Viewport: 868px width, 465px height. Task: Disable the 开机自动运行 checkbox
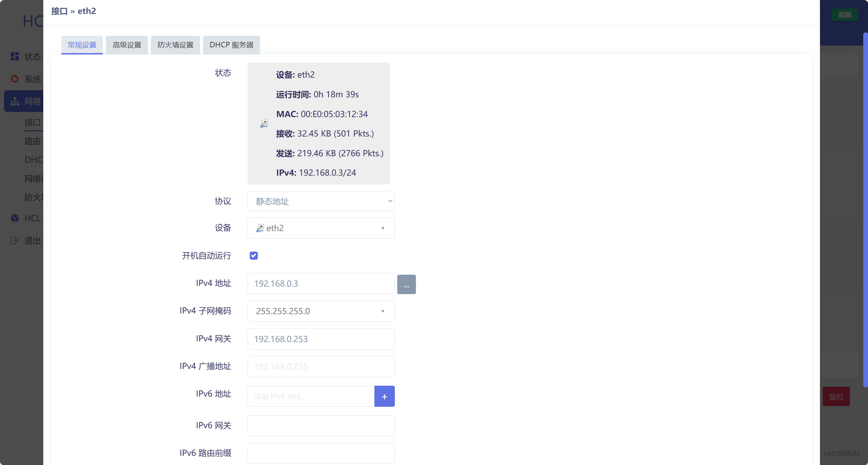(253, 255)
